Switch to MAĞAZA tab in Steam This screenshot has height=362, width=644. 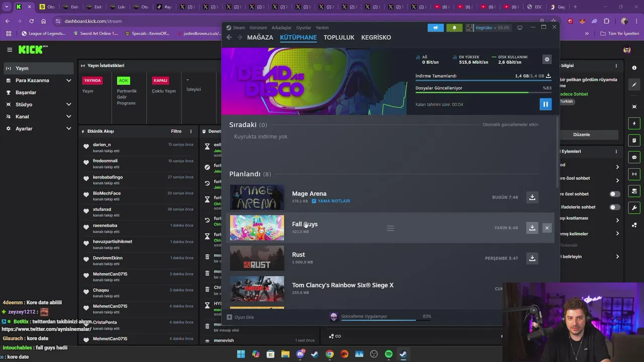(x=260, y=37)
